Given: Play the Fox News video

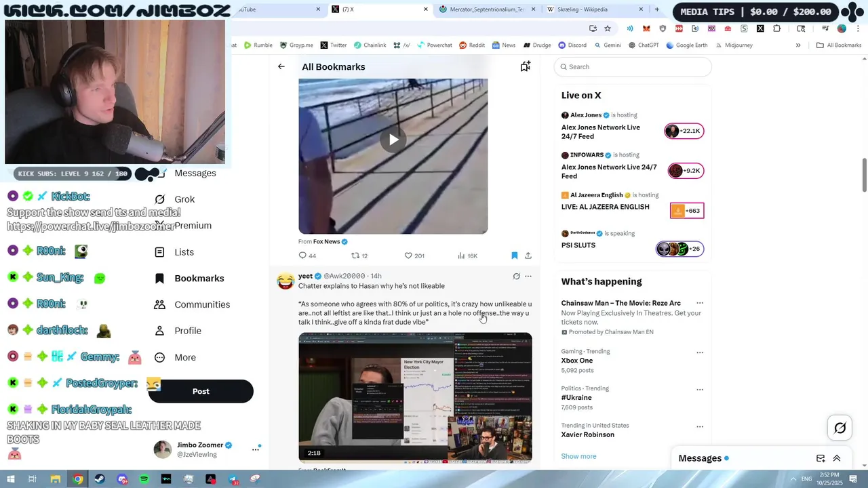Looking at the screenshot, I should [x=393, y=140].
